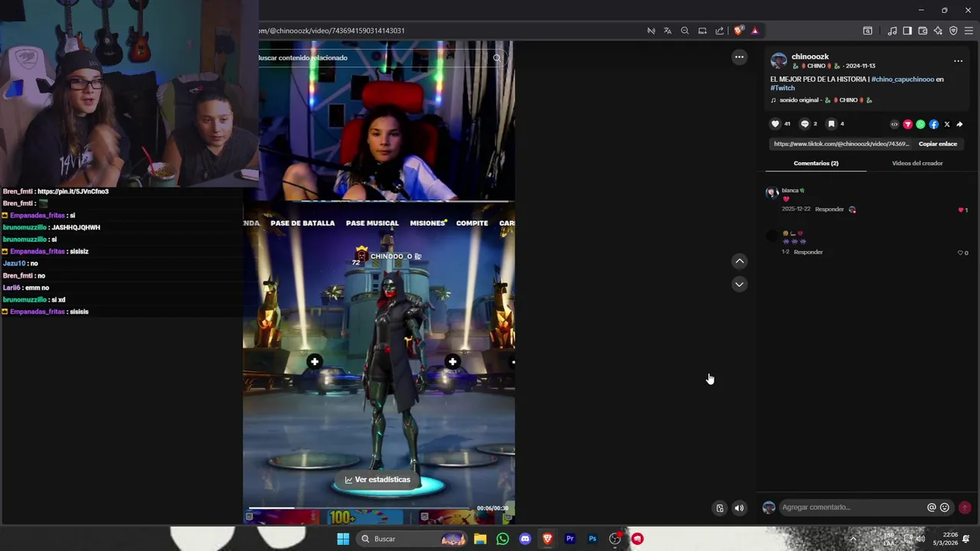Open chinooozk's profile avatar

[x=779, y=60]
